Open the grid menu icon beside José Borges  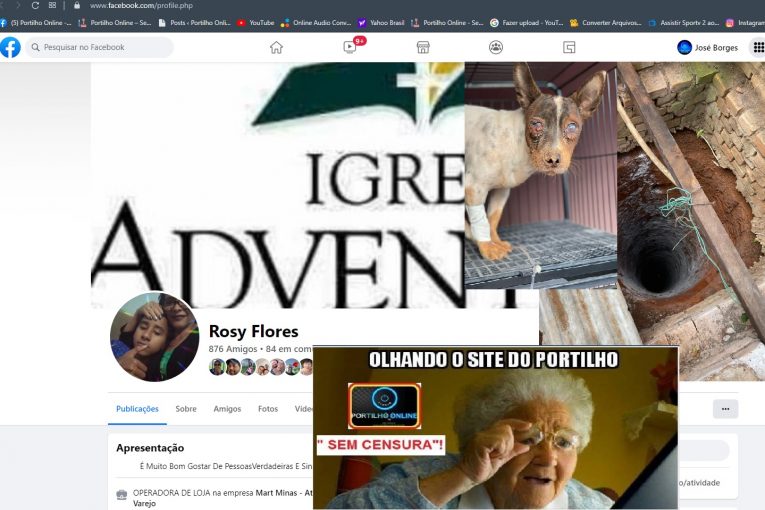click(x=757, y=47)
